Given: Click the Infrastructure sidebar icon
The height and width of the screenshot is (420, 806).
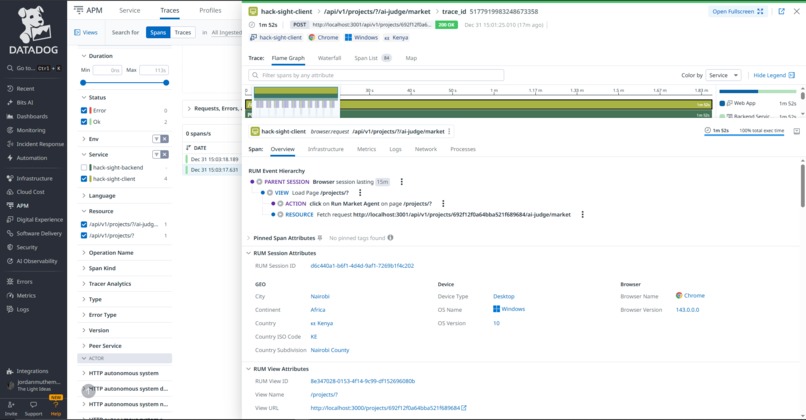Looking at the screenshot, I should pyautogui.click(x=10, y=178).
